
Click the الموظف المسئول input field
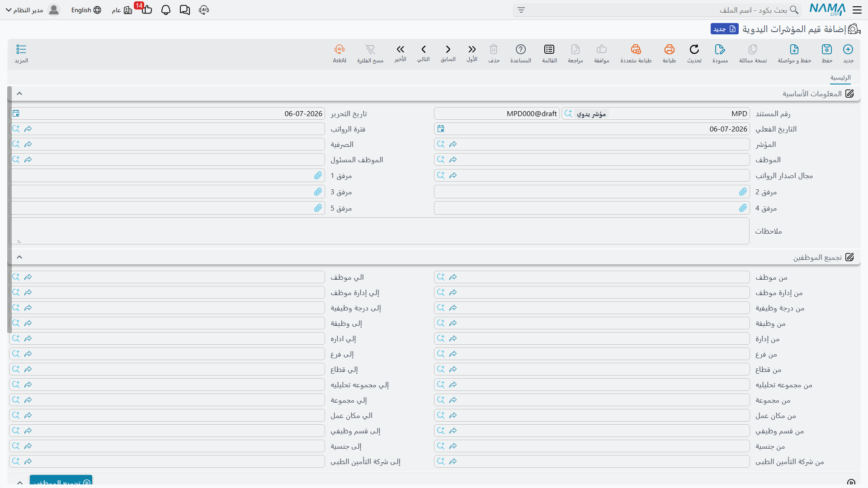pos(167,160)
